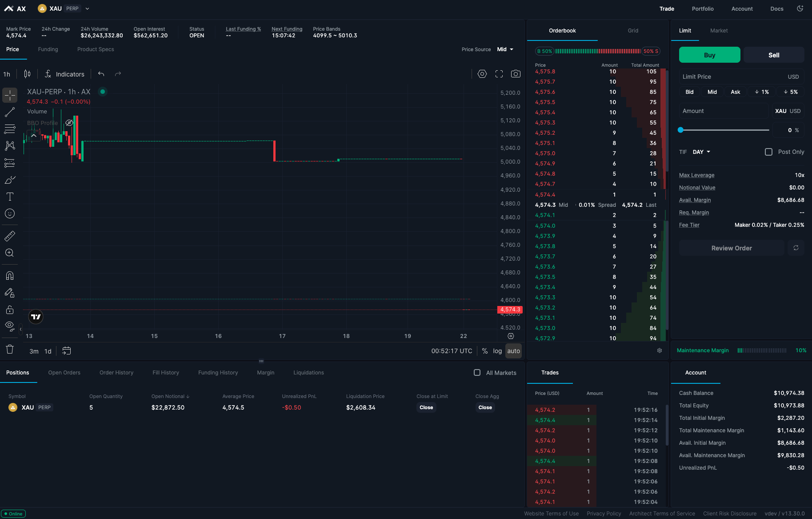812x519 pixels.
Task: Switch to the Funding tab
Action: (x=48, y=49)
